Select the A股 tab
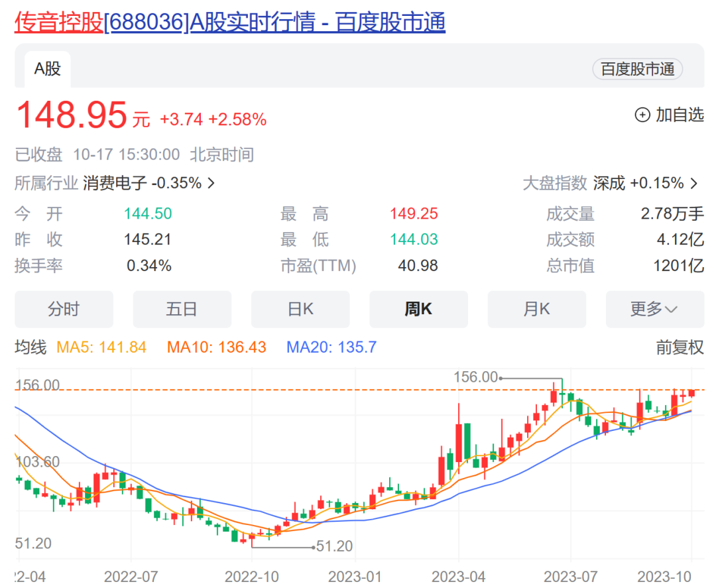716x588 pixels. click(x=48, y=69)
